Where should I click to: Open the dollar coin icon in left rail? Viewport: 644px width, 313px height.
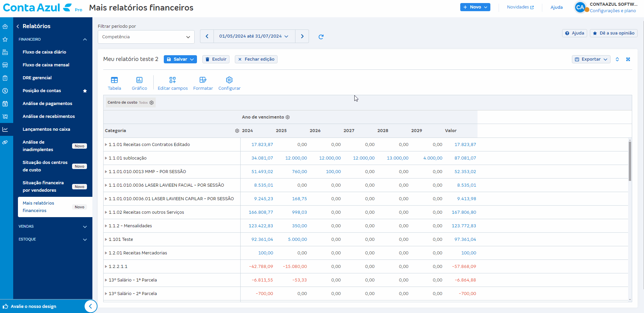point(5,91)
